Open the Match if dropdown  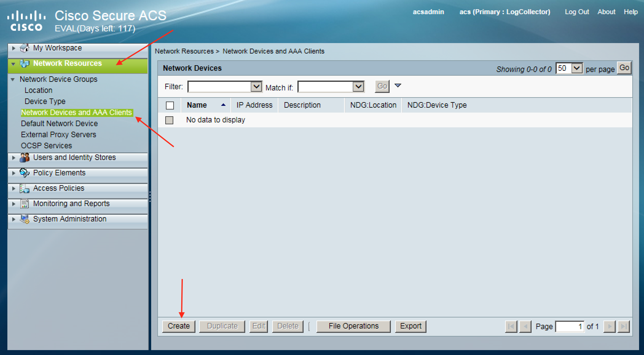(358, 86)
